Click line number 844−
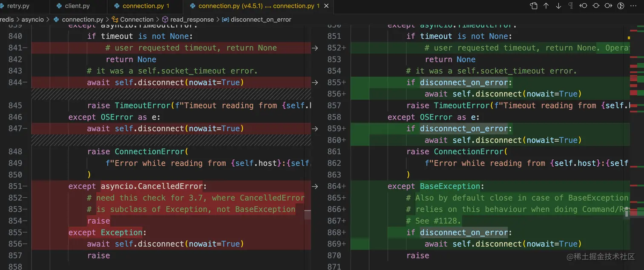644x270 pixels. (18, 82)
